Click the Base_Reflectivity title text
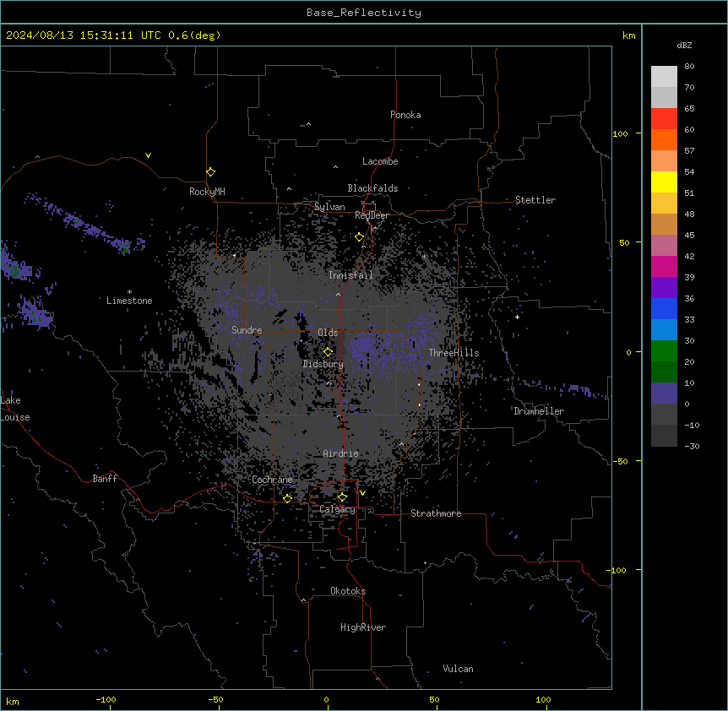728x711 pixels. tap(364, 13)
